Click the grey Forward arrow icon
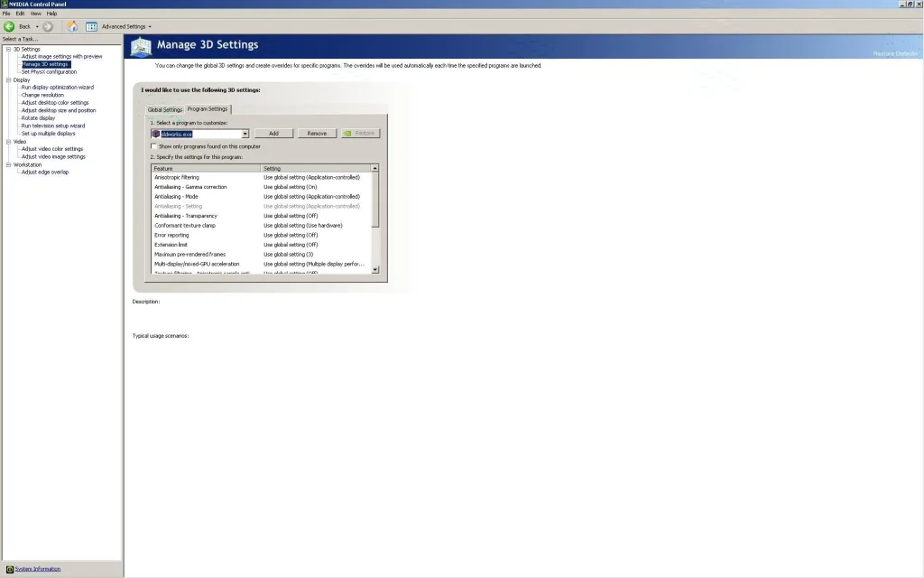The width and height of the screenshot is (924, 578). pos(48,26)
